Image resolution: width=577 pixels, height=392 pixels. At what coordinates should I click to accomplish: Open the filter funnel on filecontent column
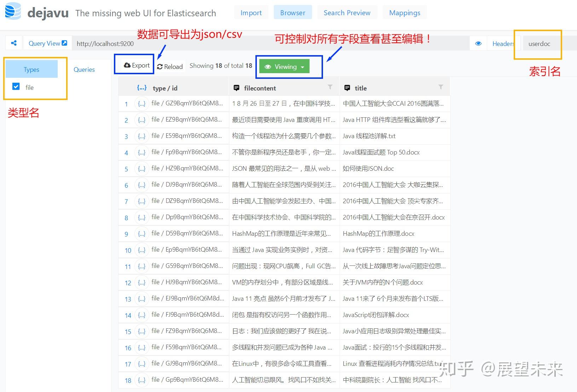point(330,87)
